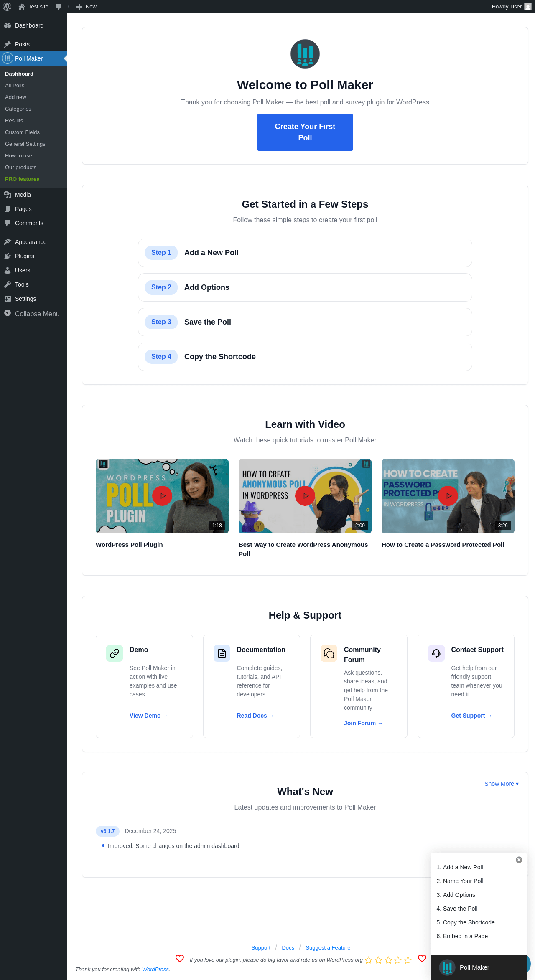
Task: Open Settings in the sidebar
Action: (33, 299)
